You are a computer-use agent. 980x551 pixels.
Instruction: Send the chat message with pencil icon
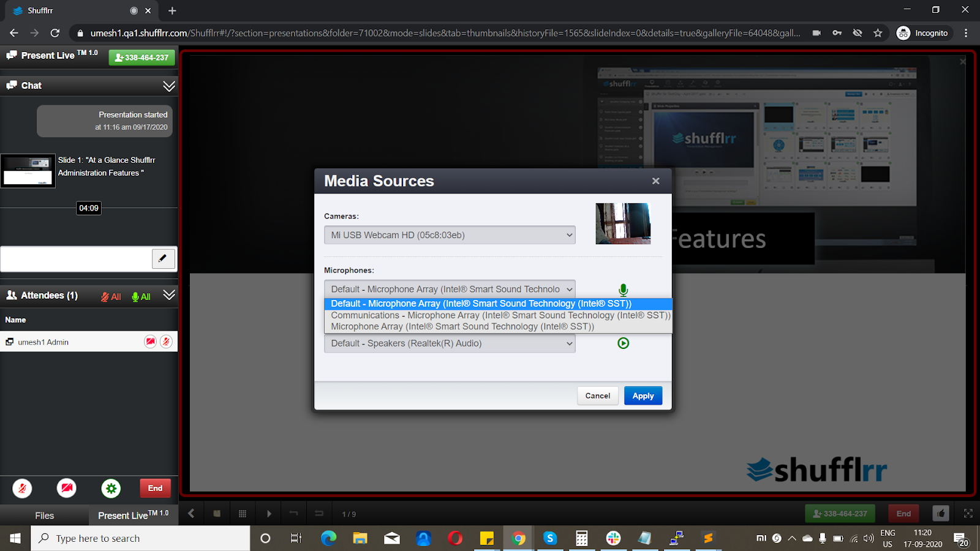coord(163,259)
